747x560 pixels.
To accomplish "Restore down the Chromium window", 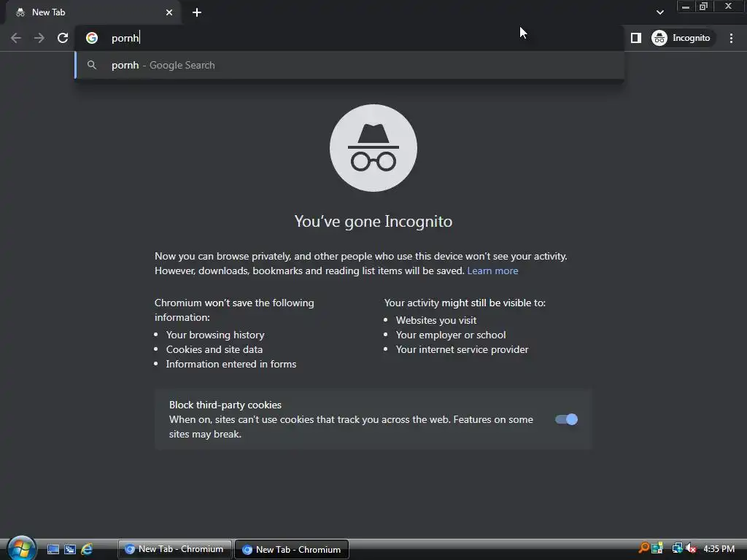I will 704,7.
